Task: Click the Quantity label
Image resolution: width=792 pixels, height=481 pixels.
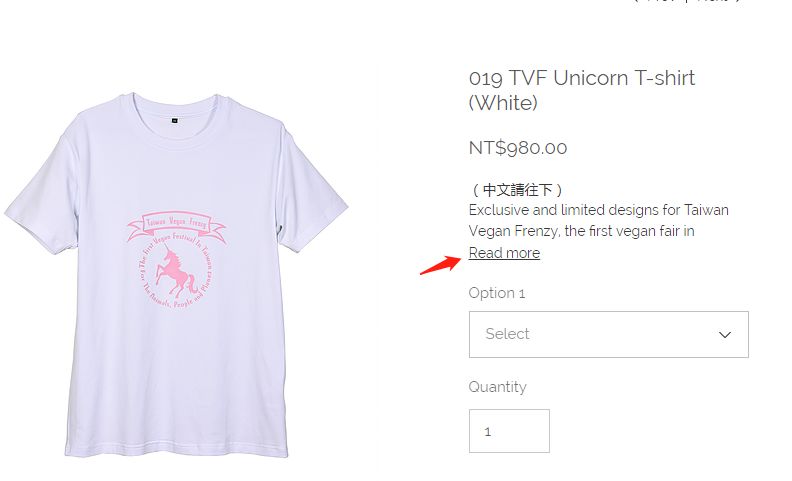Action: point(497,387)
